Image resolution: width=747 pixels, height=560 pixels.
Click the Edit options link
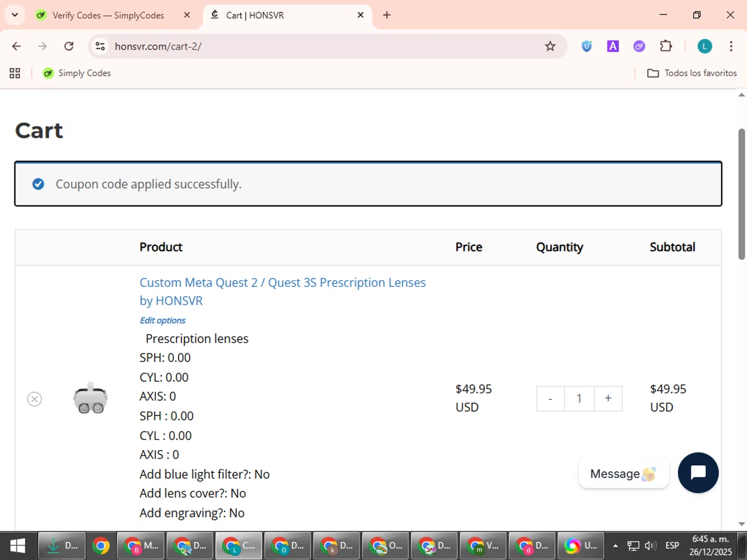tap(162, 321)
